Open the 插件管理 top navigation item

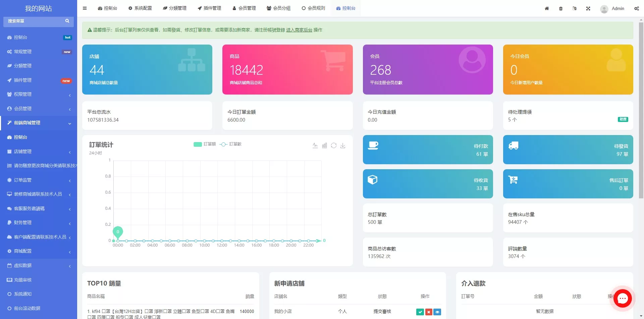(x=209, y=8)
